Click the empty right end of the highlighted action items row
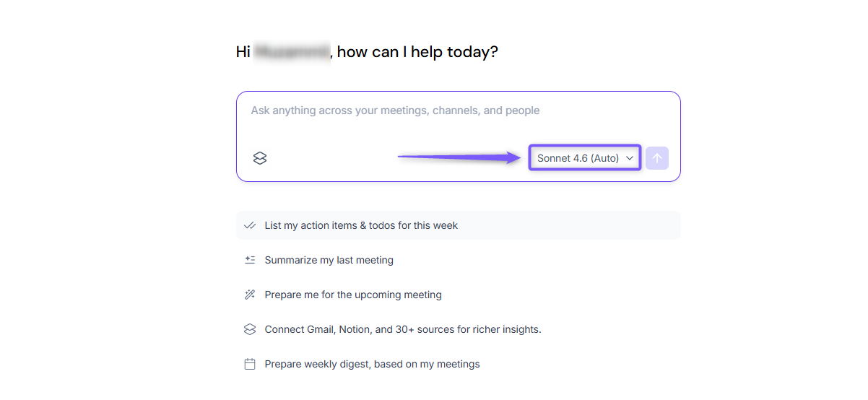The width and height of the screenshot is (868, 400). [570, 225]
